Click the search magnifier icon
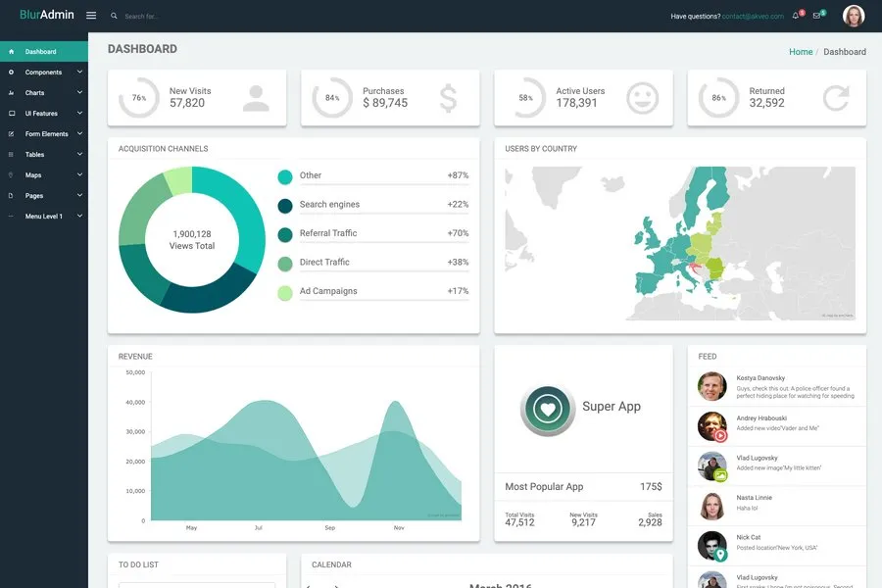Viewport: 882px width, 588px height. coord(114,17)
